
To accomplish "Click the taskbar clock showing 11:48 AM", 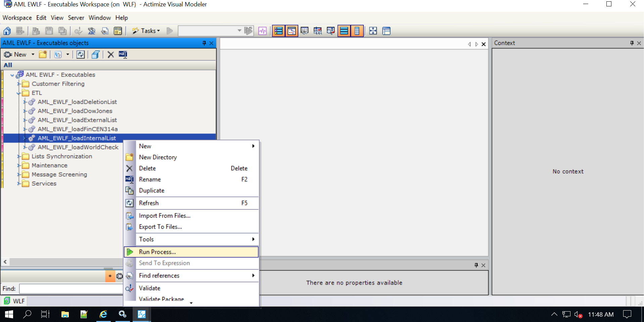I will coord(601,315).
